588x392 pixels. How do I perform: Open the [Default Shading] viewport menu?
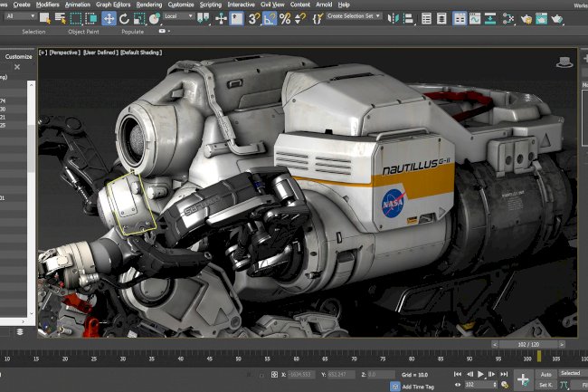tap(141, 53)
